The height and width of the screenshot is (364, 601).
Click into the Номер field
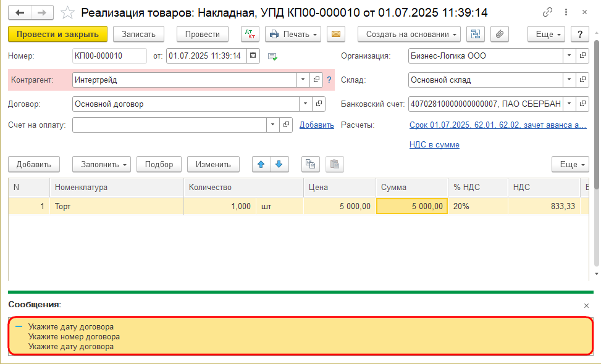pyautogui.click(x=109, y=56)
